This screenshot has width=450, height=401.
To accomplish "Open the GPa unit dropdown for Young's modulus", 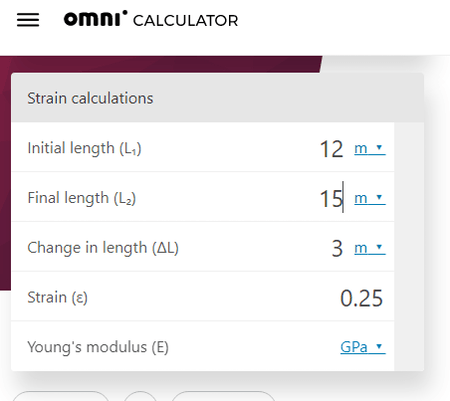I will point(363,347).
